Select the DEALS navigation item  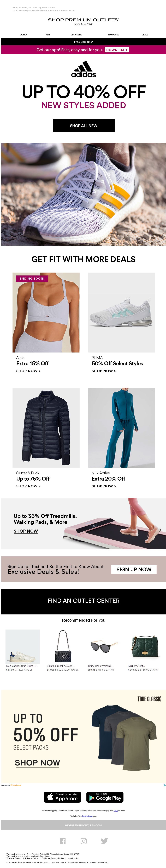tap(145, 35)
